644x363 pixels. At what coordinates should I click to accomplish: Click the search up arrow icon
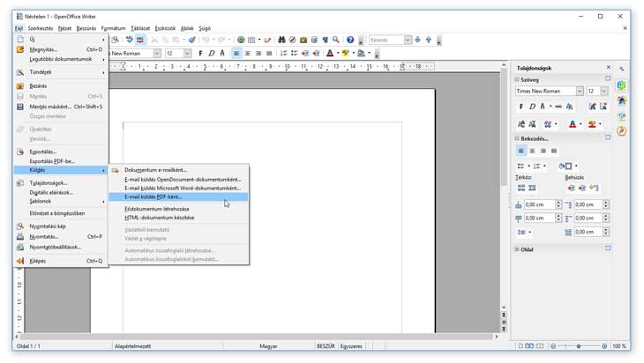[x=429, y=40]
